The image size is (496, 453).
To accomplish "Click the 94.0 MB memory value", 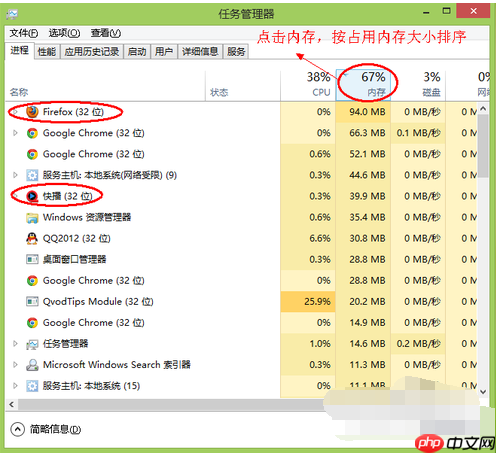I will (x=367, y=112).
